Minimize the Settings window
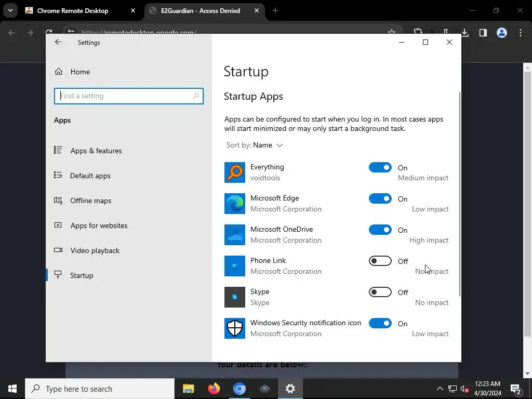532x399 pixels. tap(402, 42)
